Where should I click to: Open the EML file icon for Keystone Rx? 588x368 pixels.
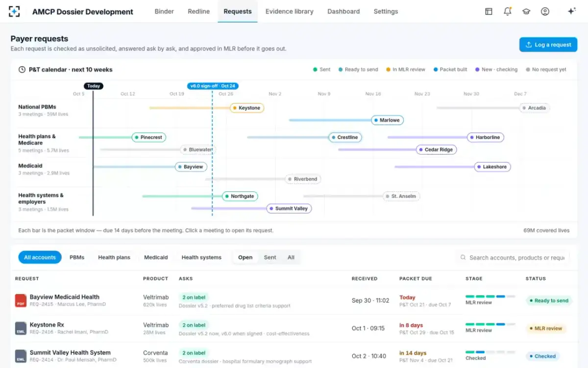click(x=21, y=328)
